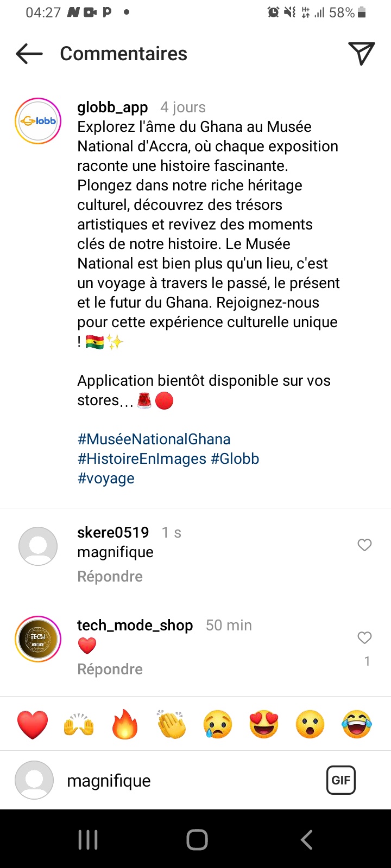The width and height of the screenshot is (391, 868).
Task: View the globb_app profile picture
Action: point(38,121)
